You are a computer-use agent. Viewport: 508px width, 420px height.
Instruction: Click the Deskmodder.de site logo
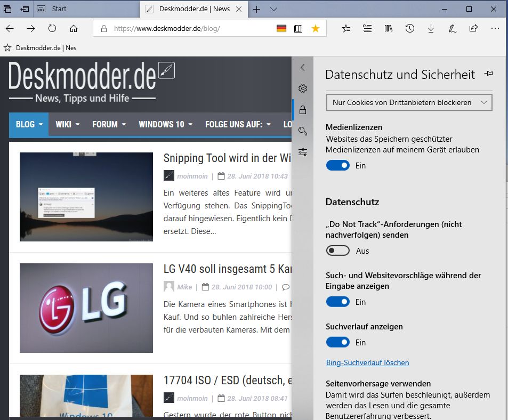(x=92, y=81)
